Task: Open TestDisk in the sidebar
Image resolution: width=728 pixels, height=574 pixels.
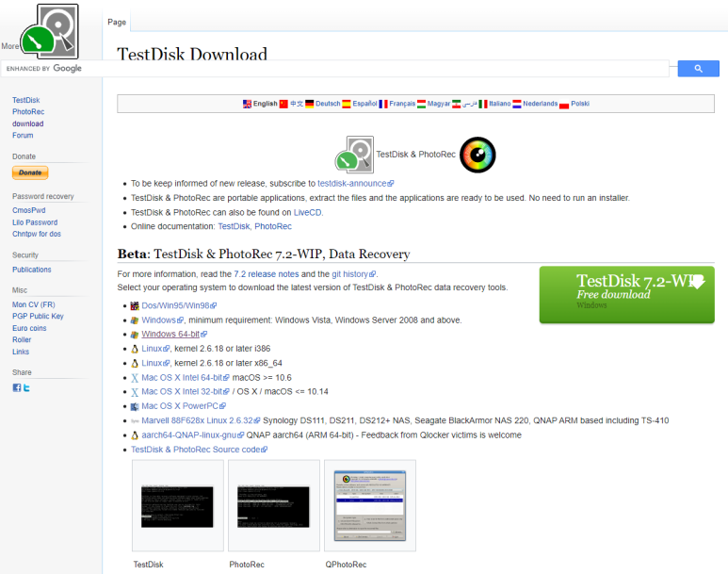Action: tap(26, 100)
